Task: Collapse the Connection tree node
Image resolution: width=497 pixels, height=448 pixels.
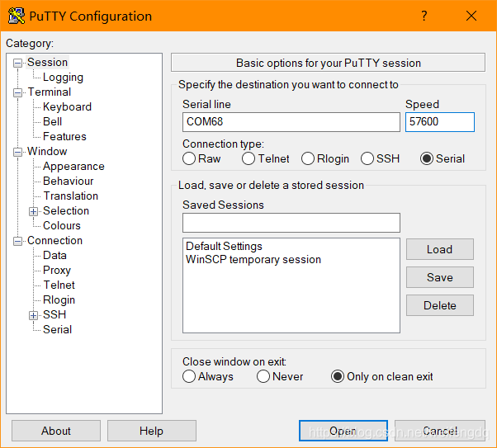Action: coord(18,241)
